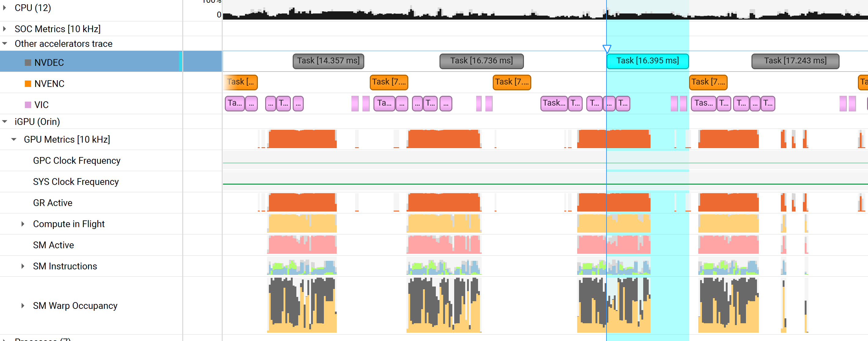Collapse GPU Metrics [10 kHz] group
868x341 pixels.
(14, 139)
